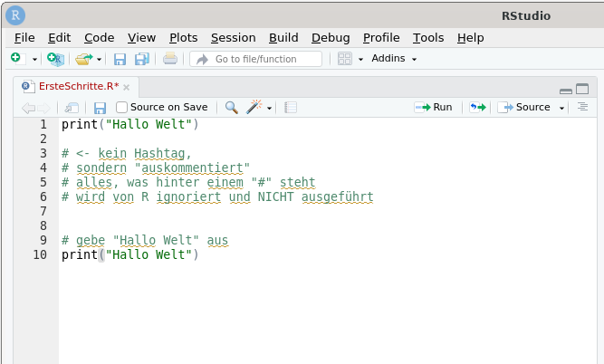Switch to the ErsteSchritte.R tab
604x364 pixels.
pyautogui.click(x=79, y=86)
